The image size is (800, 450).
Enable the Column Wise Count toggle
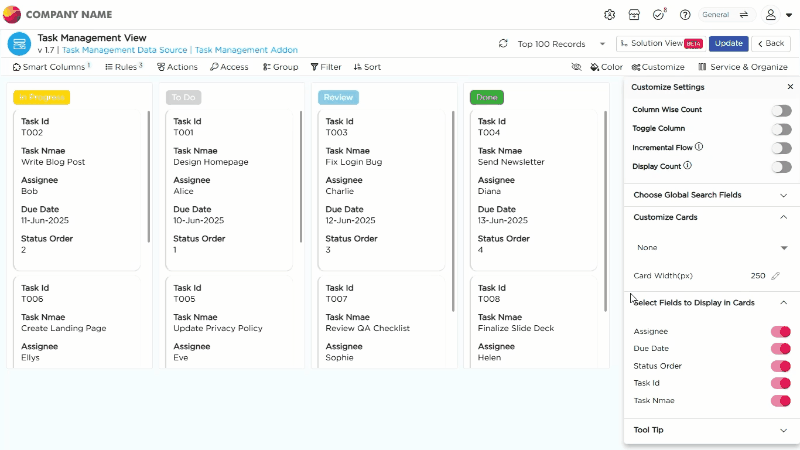(780, 110)
